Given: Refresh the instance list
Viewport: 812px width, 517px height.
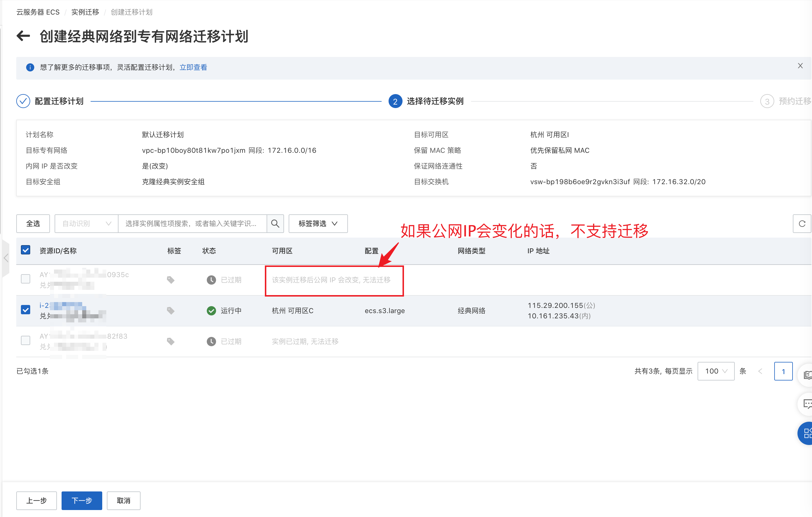Looking at the screenshot, I should pyautogui.click(x=802, y=224).
